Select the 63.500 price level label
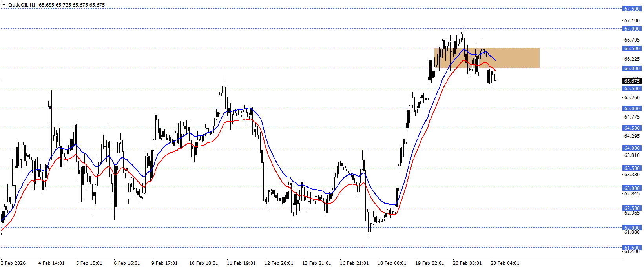 coord(632,168)
